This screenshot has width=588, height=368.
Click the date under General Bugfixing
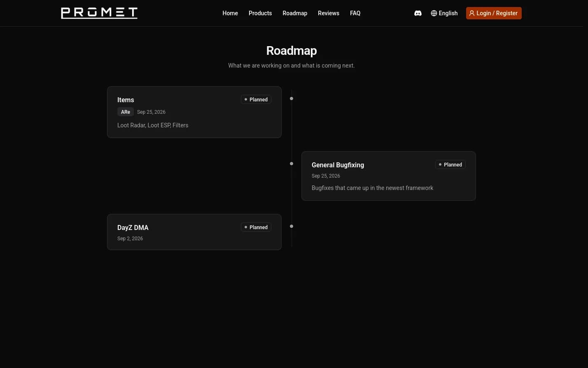point(326,176)
